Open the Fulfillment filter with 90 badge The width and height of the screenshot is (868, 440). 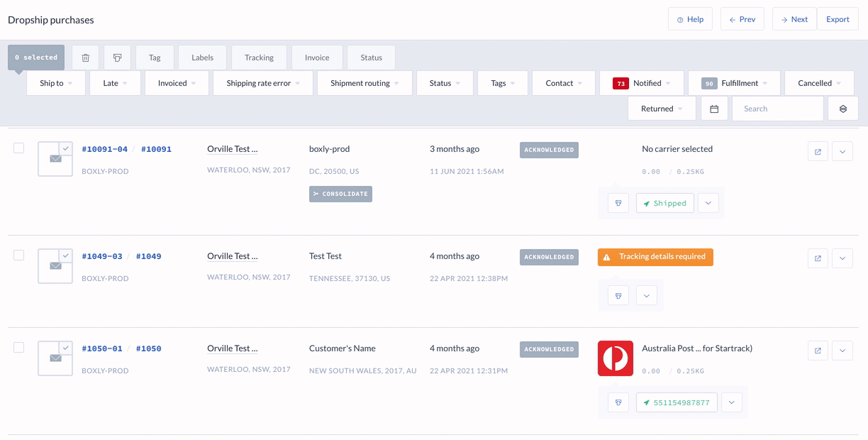pyautogui.click(x=734, y=83)
